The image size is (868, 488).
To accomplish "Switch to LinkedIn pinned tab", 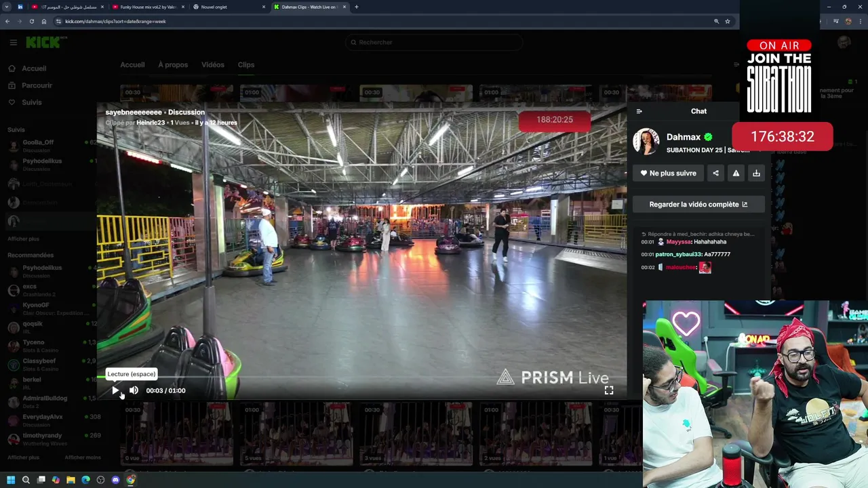I will pos(20,7).
